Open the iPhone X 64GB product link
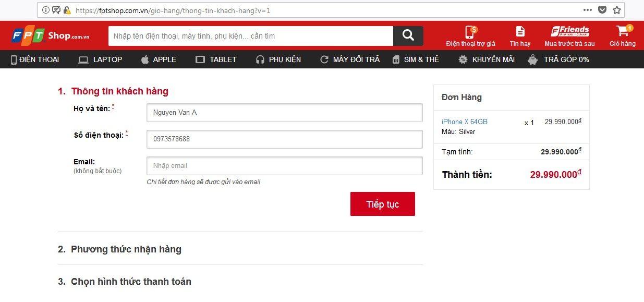The image size is (644, 302). (464, 122)
